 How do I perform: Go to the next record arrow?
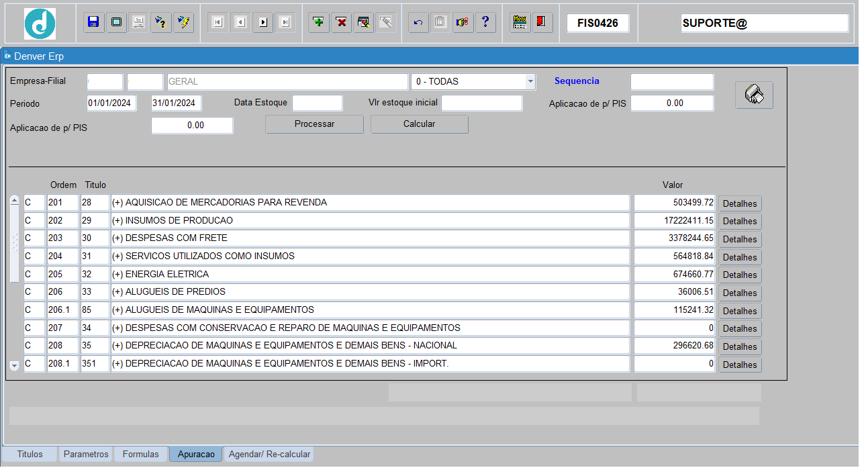[x=262, y=22]
